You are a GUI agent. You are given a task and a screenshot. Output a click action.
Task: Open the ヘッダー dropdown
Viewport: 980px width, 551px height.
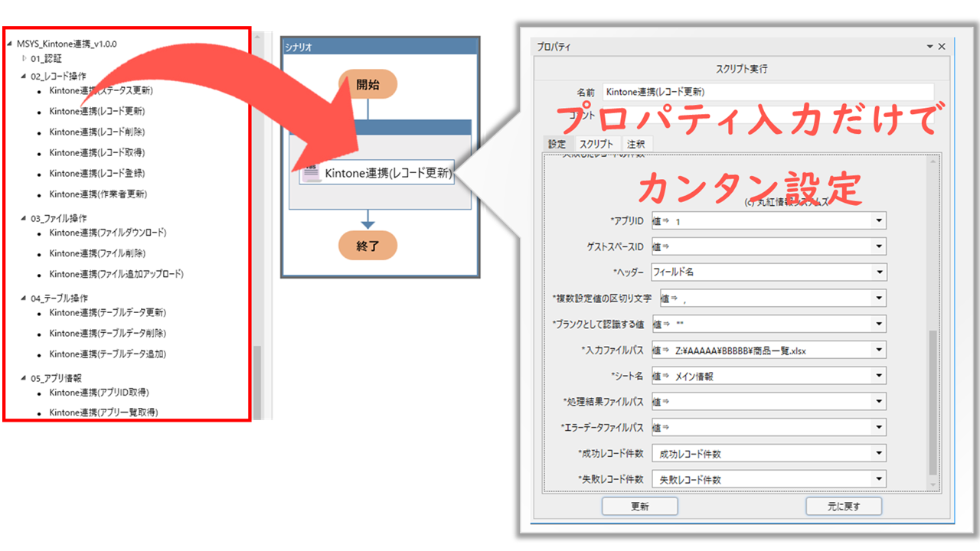[x=769, y=272]
